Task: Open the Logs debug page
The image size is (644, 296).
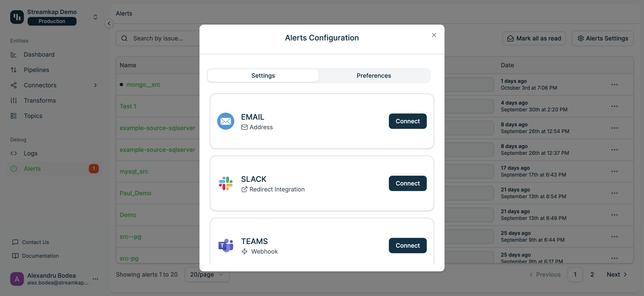Action: pos(30,153)
